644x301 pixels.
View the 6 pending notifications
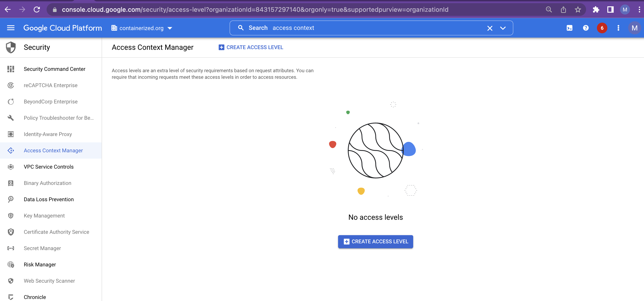pos(602,28)
